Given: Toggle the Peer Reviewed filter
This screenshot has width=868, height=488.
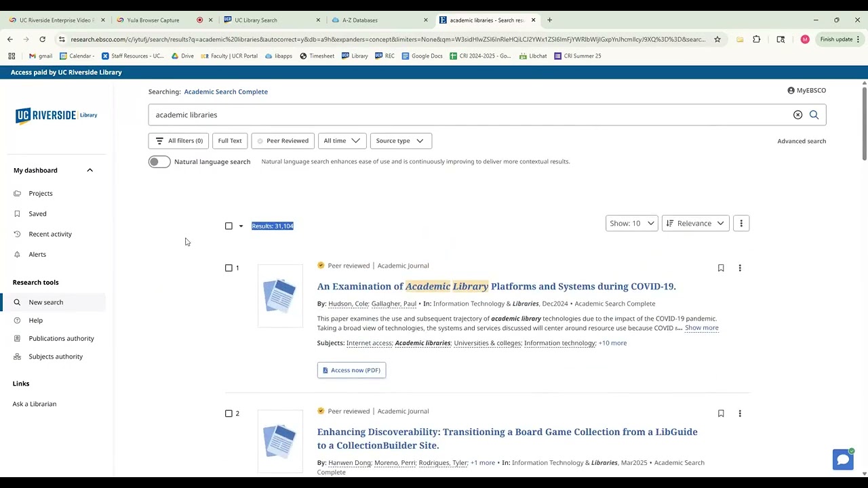Looking at the screenshot, I should click(283, 141).
